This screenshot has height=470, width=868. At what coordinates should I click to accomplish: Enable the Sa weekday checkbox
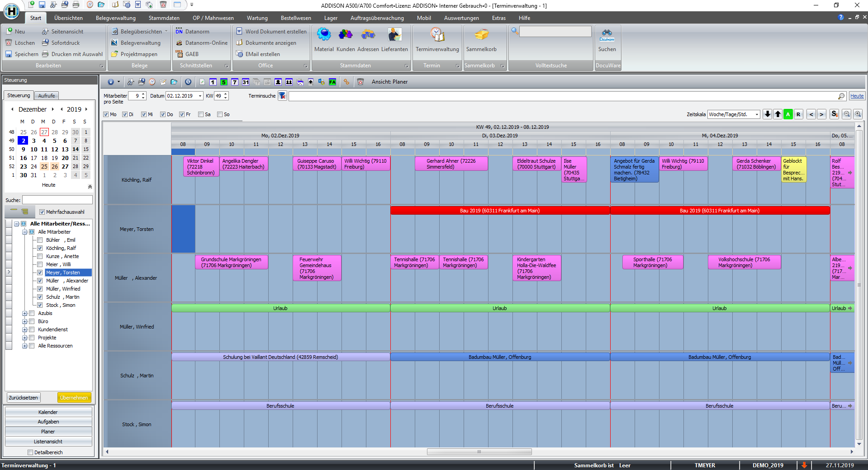201,114
